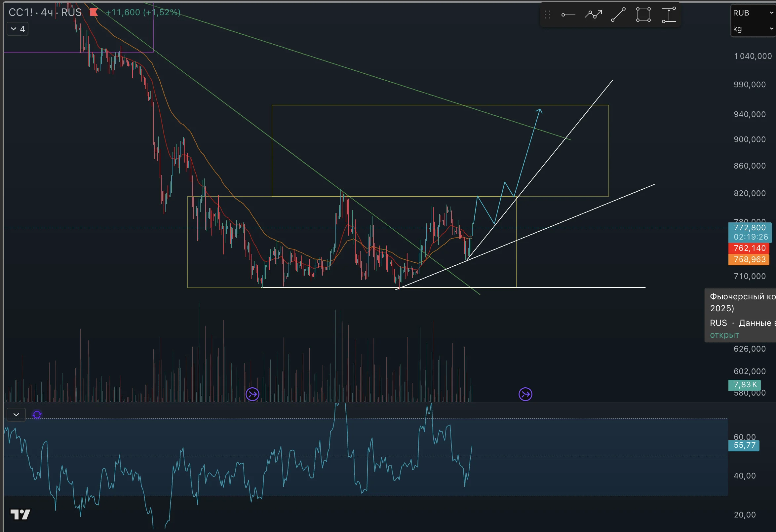This screenshot has width=776, height=532.
Task: Click the purple refresh icon in RSI pane
Action: 37,414
